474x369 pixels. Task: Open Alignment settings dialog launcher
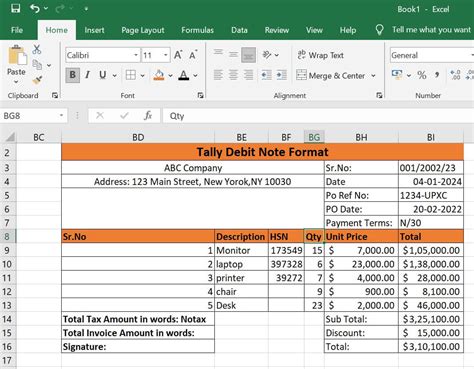pyautogui.click(x=379, y=96)
